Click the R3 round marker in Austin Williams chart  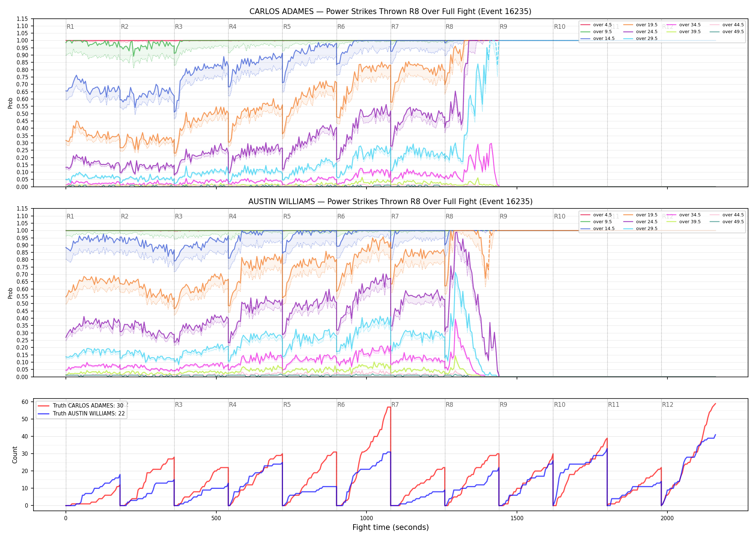[x=179, y=216]
